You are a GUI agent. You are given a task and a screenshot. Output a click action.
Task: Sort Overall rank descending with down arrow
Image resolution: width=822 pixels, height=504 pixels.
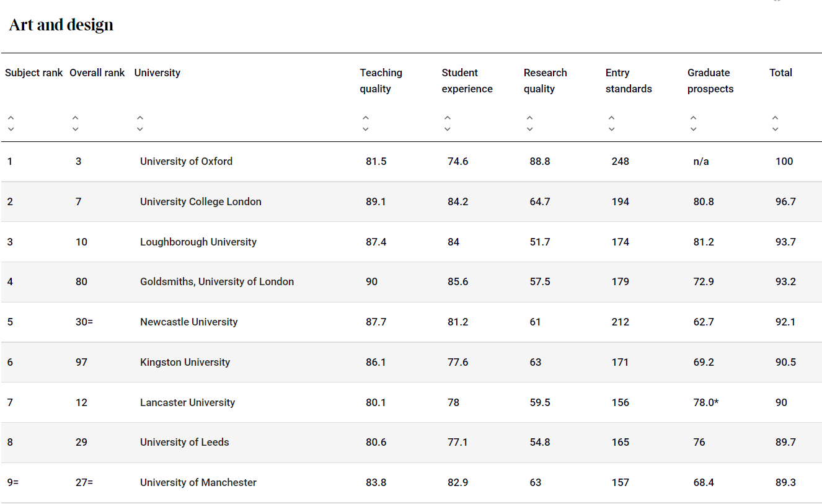click(75, 129)
